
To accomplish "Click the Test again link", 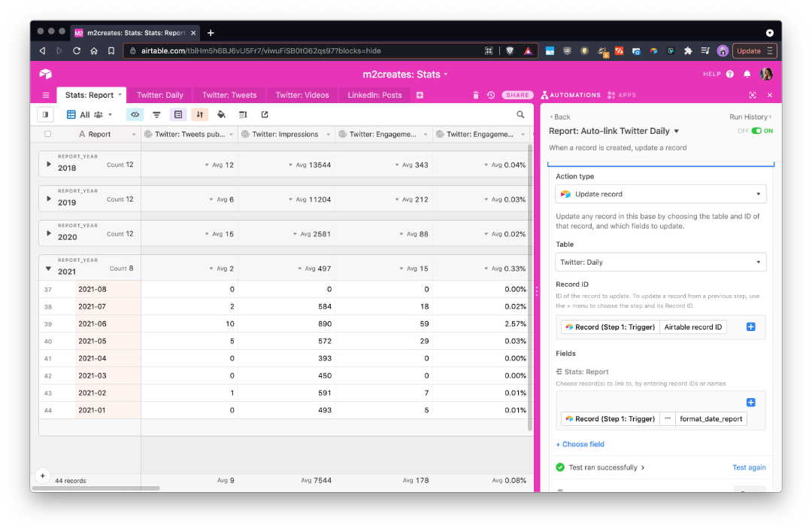I will click(749, 467).
